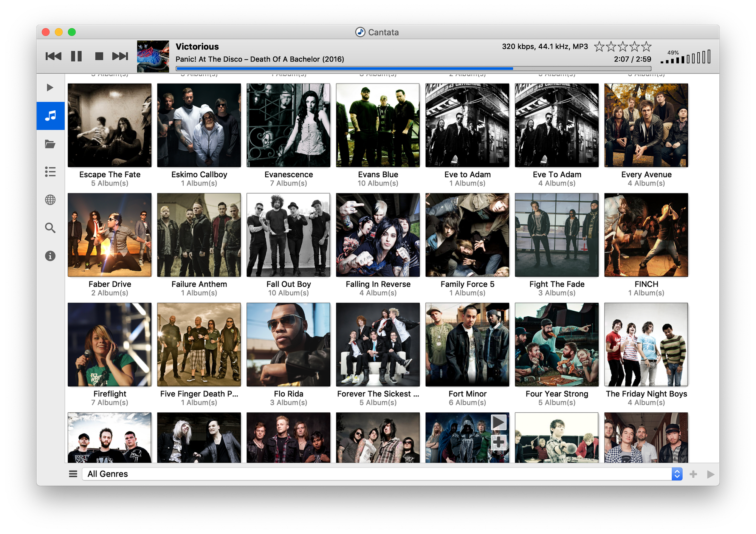
Task: Click the Victorious album cover art
Action: [153, 56]
